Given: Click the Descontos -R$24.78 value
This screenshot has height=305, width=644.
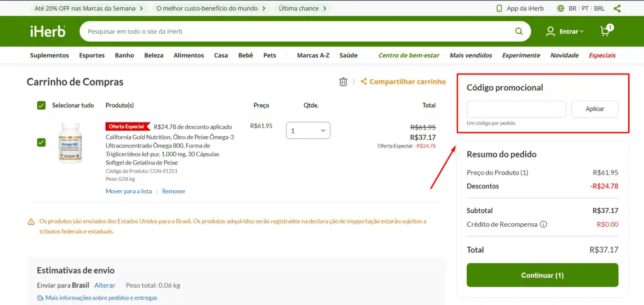Looking at the screenshot, I should pyautogui.click(x=604, y=186).
